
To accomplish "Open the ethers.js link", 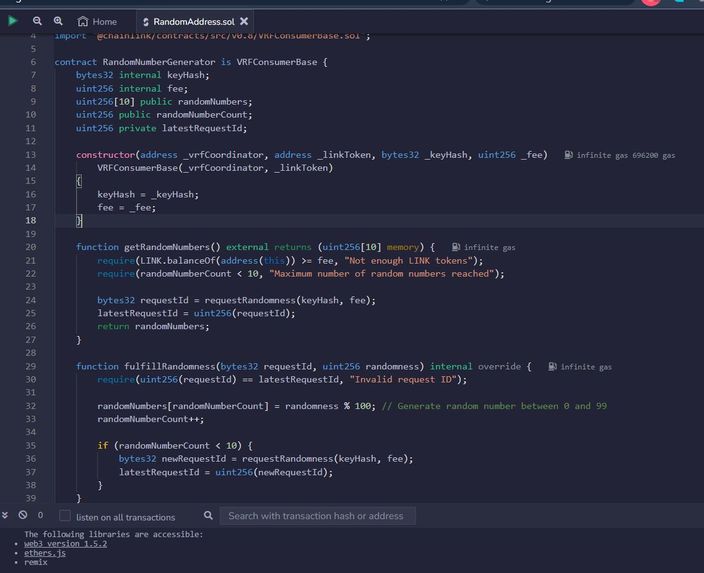I will click(45, 553).
